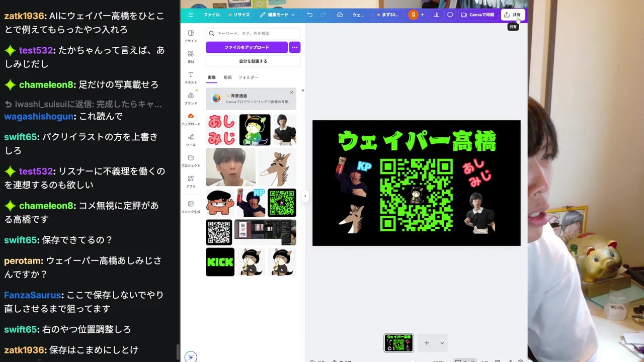This screenshot has height=362, width=644.
Task: Click the redo arrow icon
Action: (323, 15)
